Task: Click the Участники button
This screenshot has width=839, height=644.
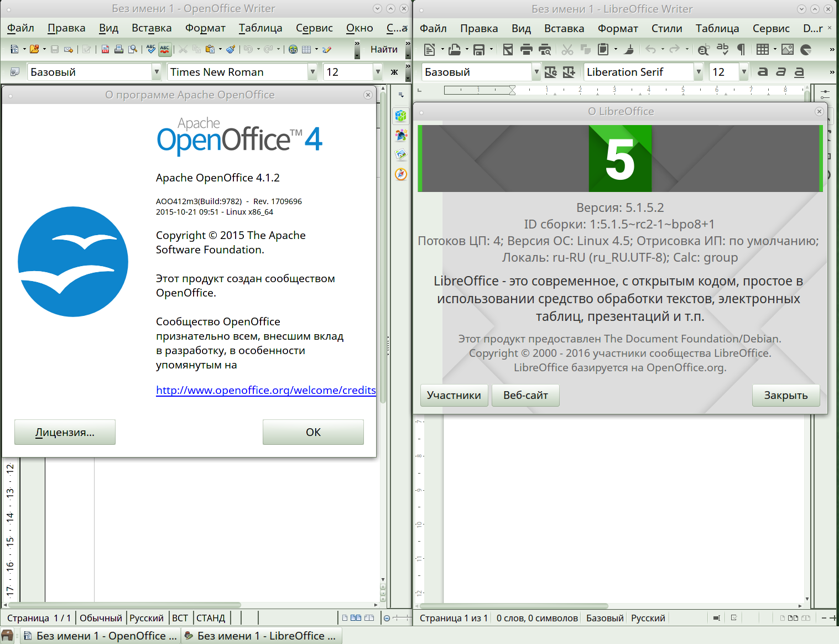Action: coord(454,396)
